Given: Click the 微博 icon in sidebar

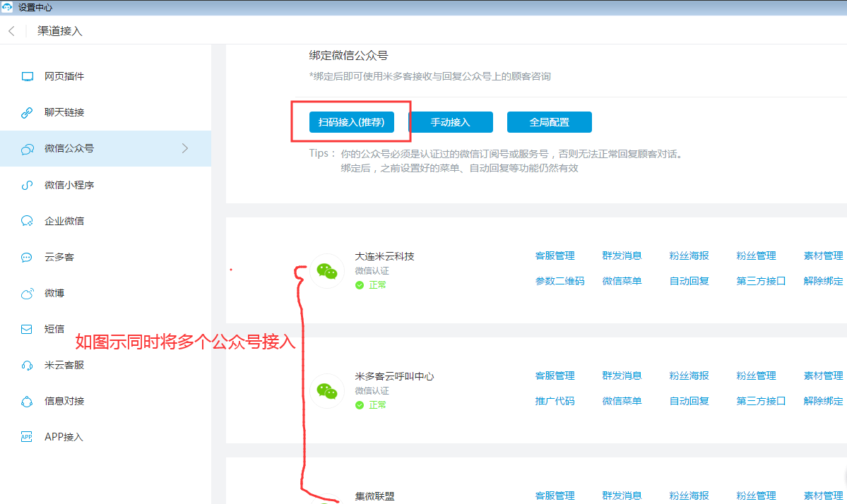Looking at the screenshot, I should [x=28, y=293].
